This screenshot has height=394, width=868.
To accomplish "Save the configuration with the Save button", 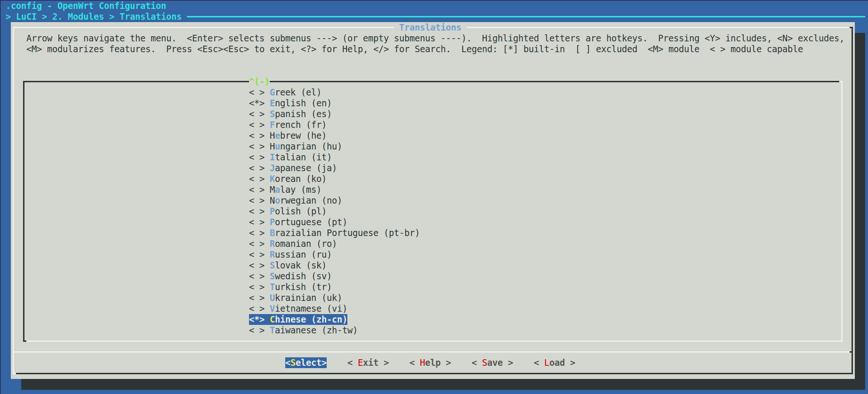I will click(x=492, y=363).
